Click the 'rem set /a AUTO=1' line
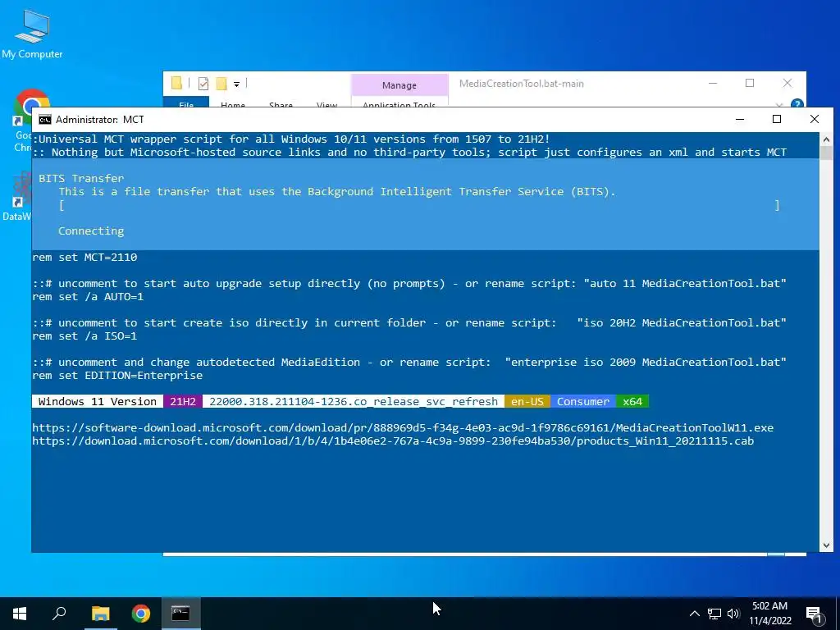The width and height of the screenshot is (840, 630). coord(88,296)
